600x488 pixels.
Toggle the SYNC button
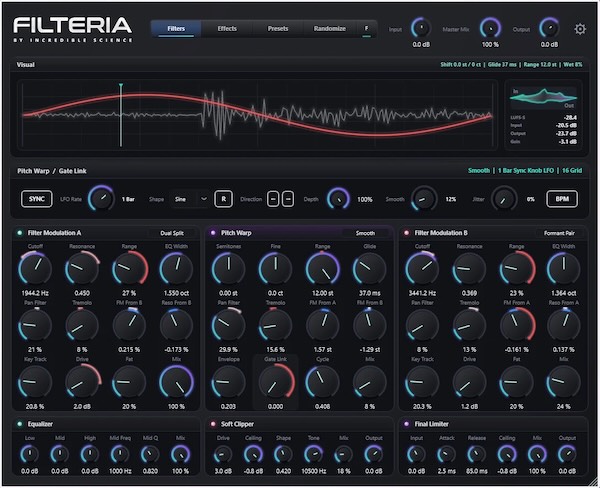(x=36, y=199)
